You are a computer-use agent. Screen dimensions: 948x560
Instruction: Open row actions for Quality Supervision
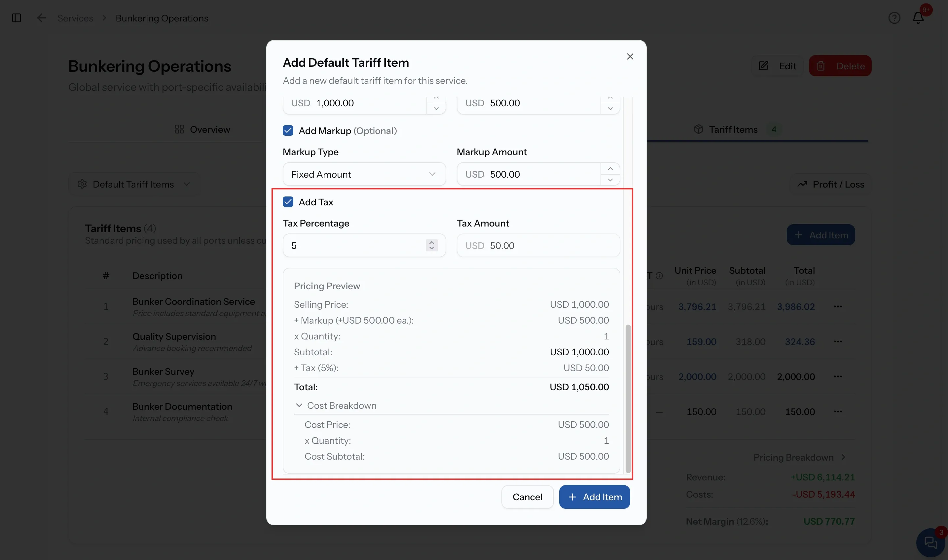click(838, 341)
